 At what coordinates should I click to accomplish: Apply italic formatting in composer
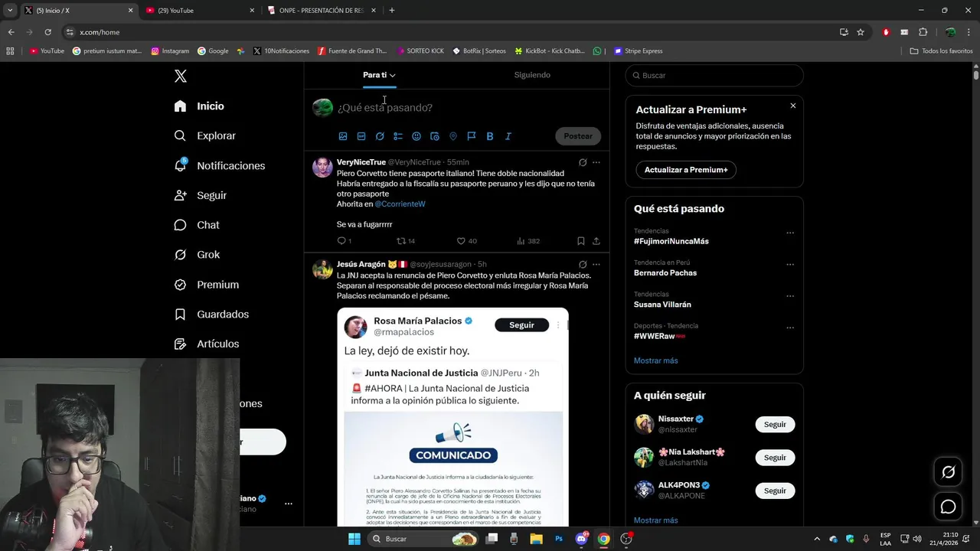508,136
